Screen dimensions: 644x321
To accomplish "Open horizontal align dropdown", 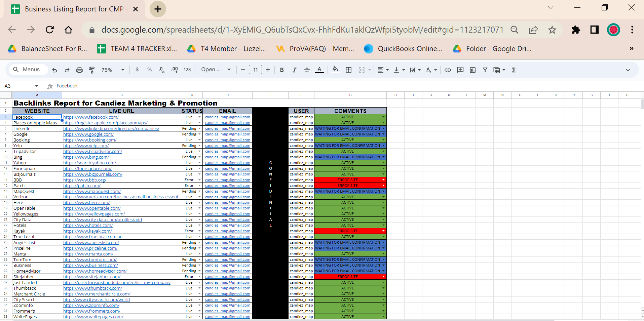I will click(383, 70).
